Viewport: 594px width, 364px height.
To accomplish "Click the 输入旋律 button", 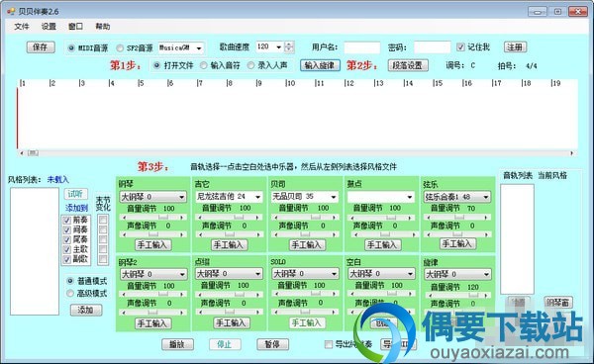I will 320,65.
